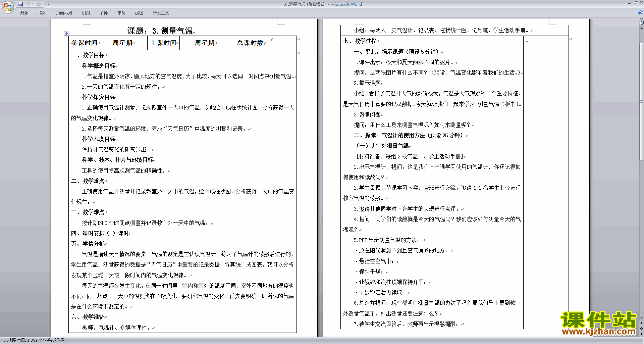Click the line '教师：气温计、多媒体课件。'
Screen dimensions: 644x344
[117, 328]
